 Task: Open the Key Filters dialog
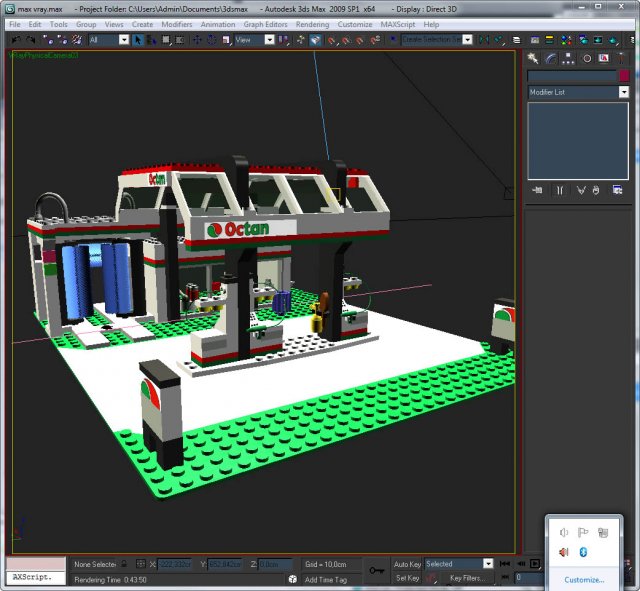467,578
